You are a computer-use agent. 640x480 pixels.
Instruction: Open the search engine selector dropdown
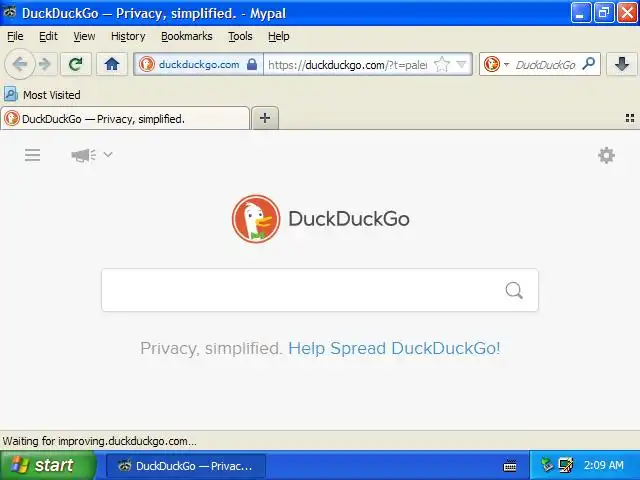coord(506,64)
